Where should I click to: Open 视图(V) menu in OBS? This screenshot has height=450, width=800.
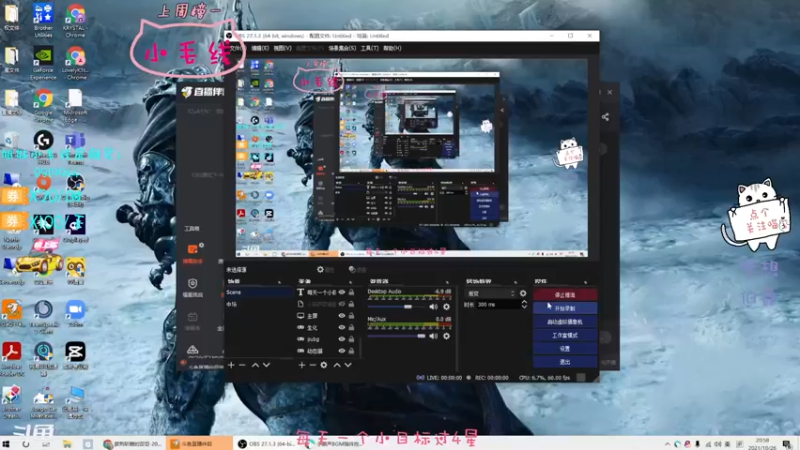(x=282, y=48)
